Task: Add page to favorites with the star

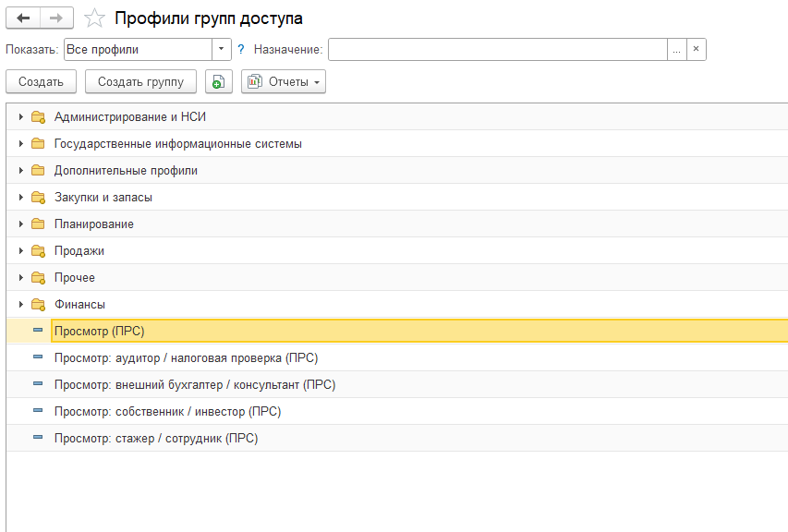Action: coord(94,18)
